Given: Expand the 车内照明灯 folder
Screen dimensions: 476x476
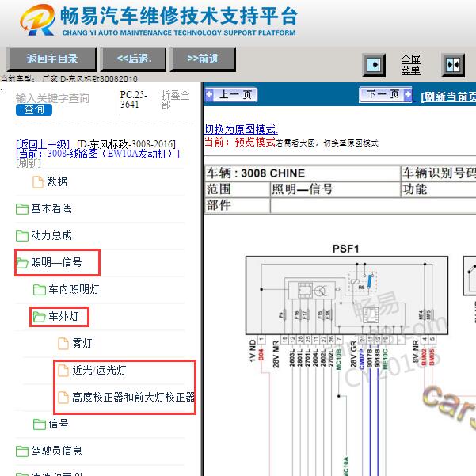Looking at the screenshot, I should pyautogui.click(x=74, y=289).
